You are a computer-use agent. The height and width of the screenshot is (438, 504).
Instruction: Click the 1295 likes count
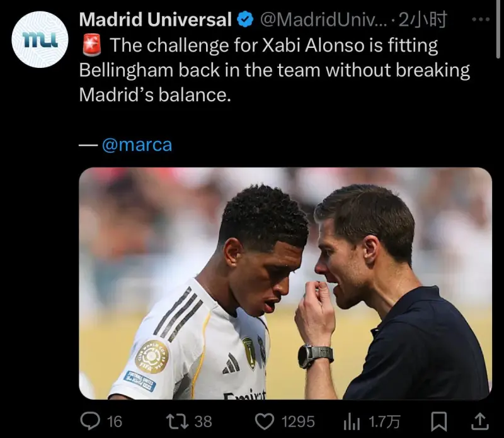[x=298, y=422]
